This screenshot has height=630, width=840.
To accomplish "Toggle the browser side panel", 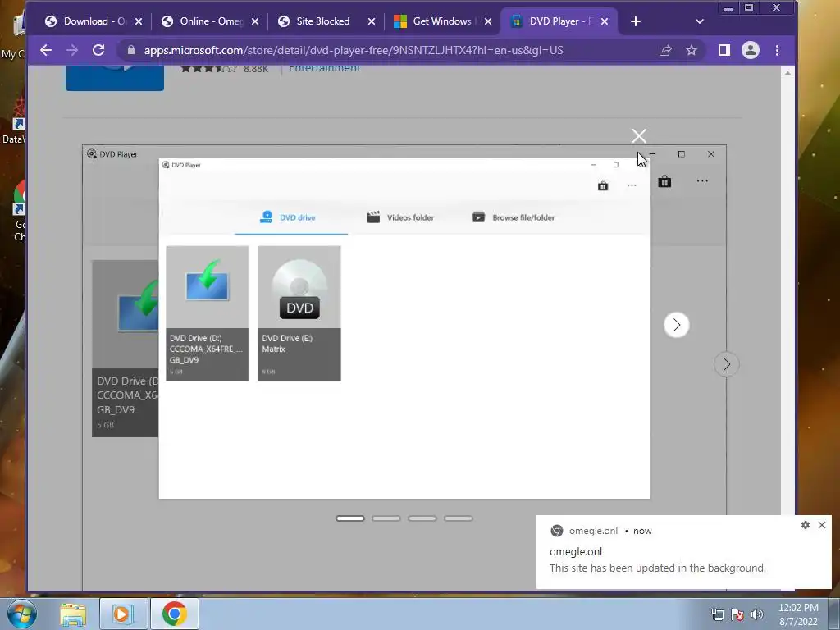I will (x=724, y=50).
